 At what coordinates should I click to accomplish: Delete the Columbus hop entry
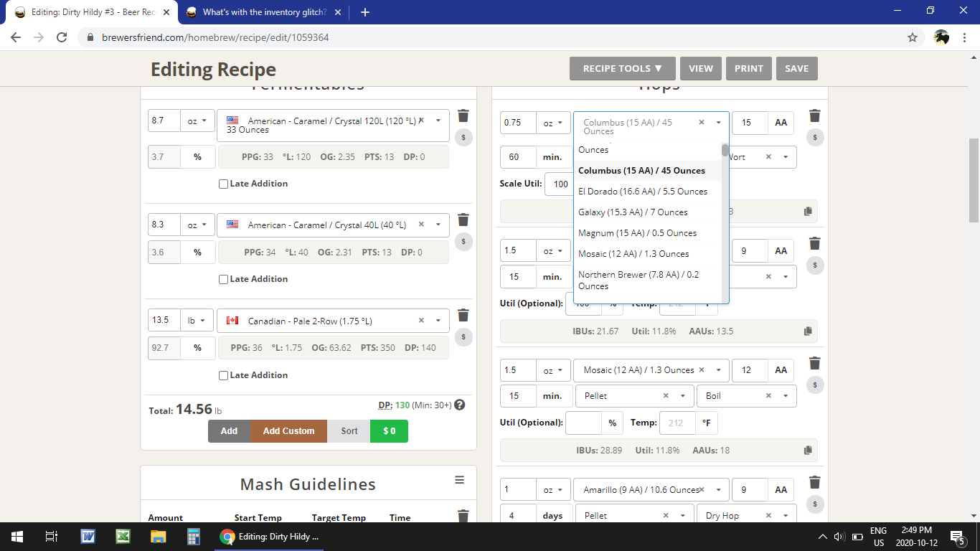click(x=814, y=116)
